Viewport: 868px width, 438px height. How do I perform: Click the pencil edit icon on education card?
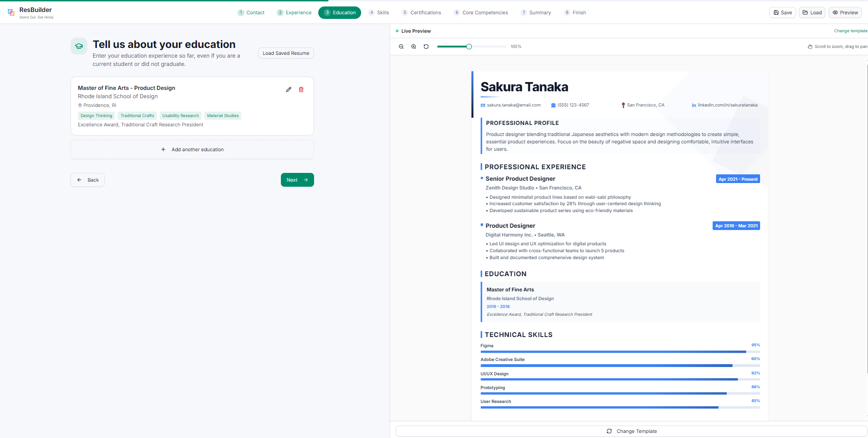point(289,89)
